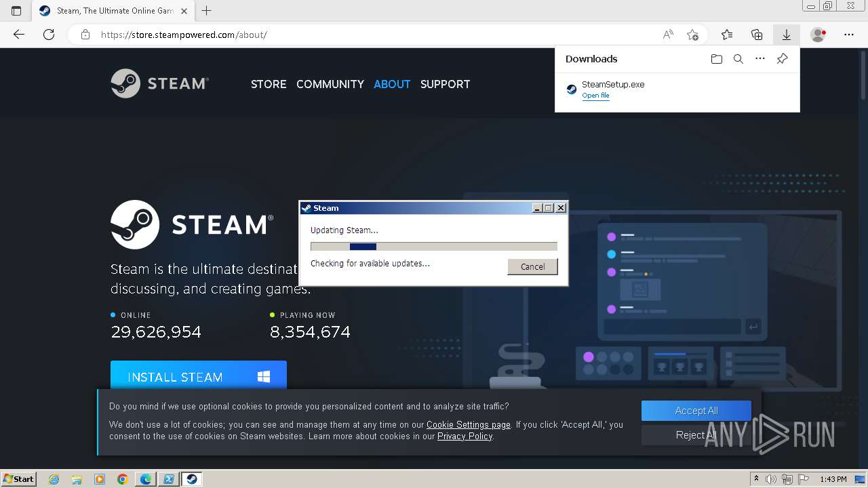Image resolution: width=868 pixels, height=488 pixels.
Task: Open the Favorites list icon
Action: (x=727, y=35)
